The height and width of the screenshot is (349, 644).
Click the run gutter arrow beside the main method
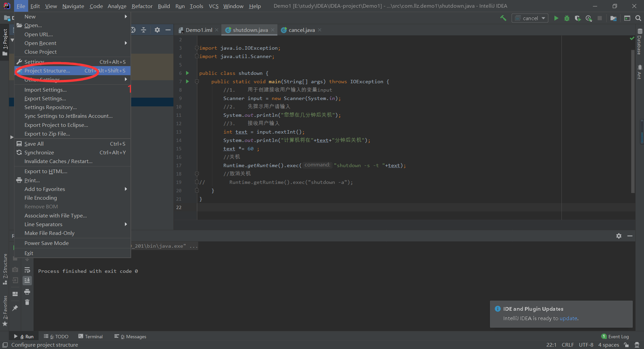click(187, 81)
